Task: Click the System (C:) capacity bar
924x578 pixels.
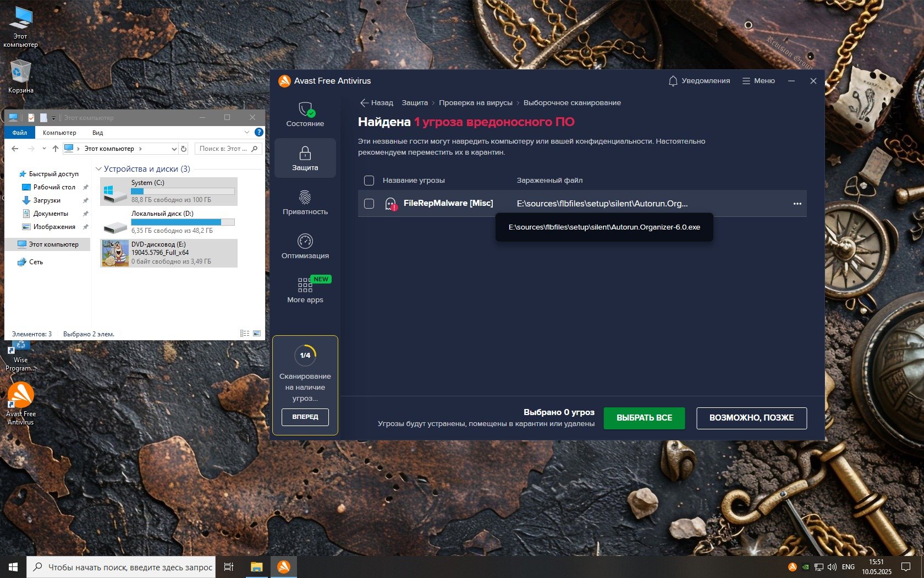Action: point(183,191)
